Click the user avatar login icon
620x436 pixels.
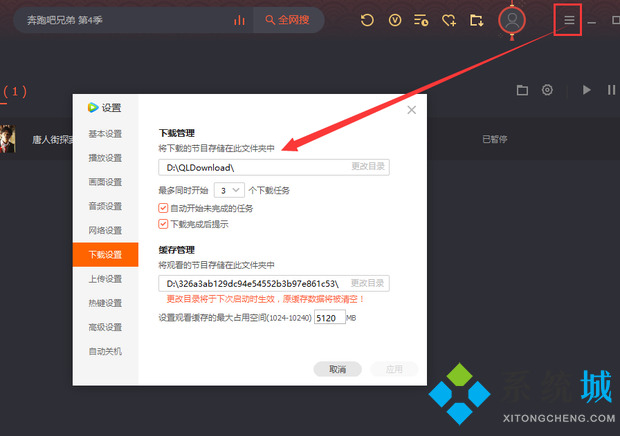click(512, 20)
